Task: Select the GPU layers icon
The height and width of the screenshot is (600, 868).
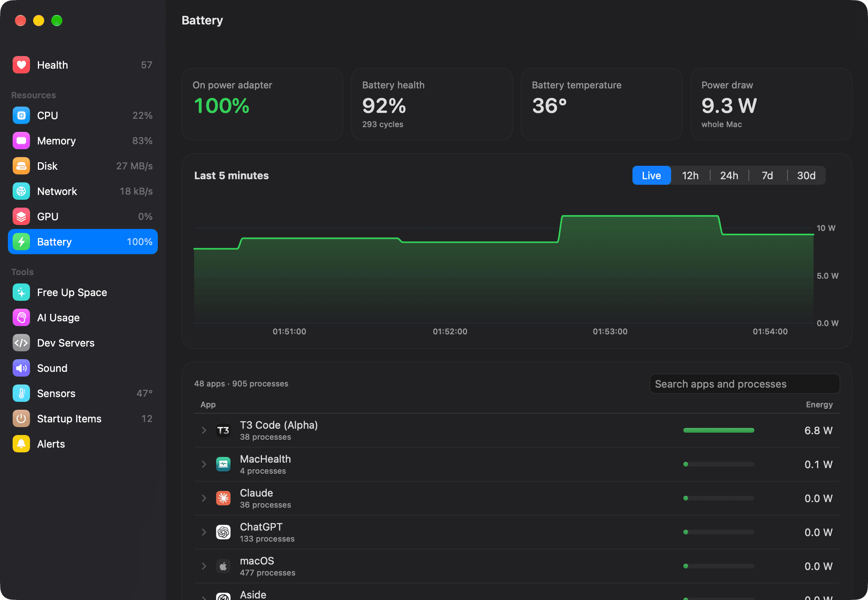Action: pyautogui.click(x=21, y=216)
